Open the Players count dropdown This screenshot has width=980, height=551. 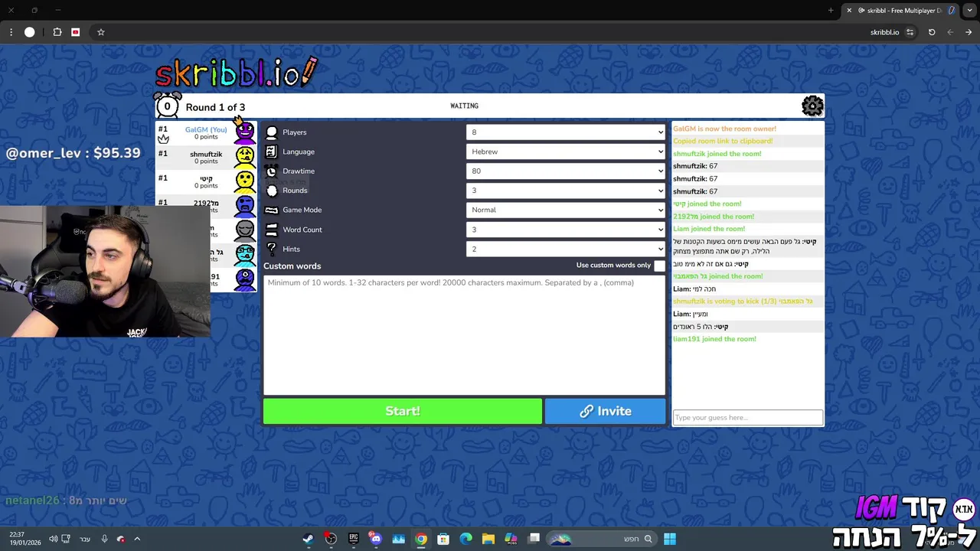click(x=566, y=132)
